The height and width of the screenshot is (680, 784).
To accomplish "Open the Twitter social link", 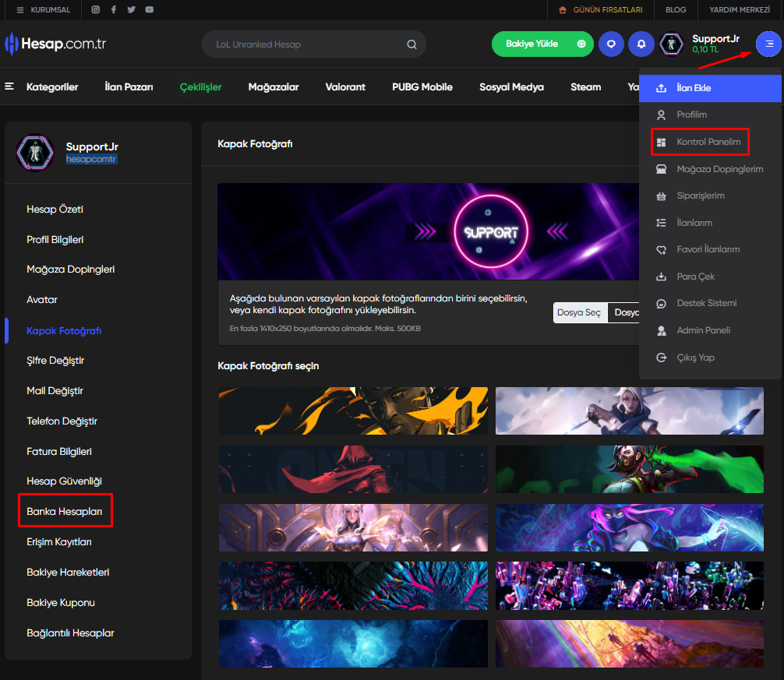I will point(132,9).
